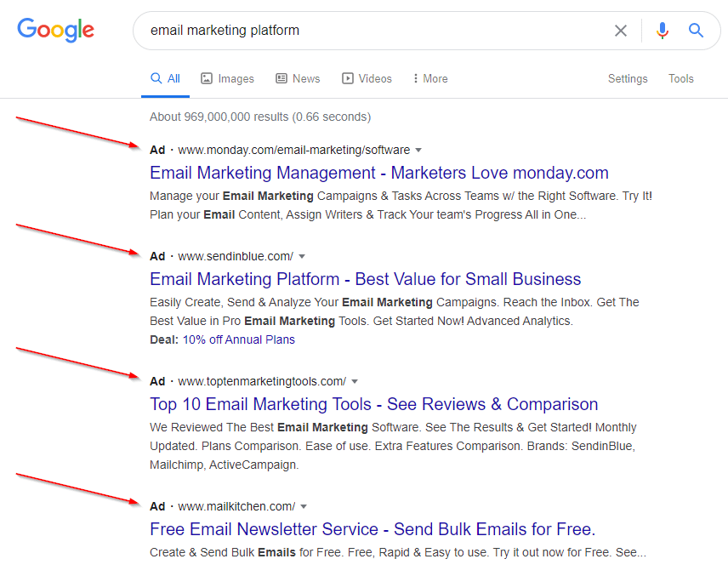Click the About 969,000,000 results text
The image size is (728, 576).
click(x=260, y=117)
